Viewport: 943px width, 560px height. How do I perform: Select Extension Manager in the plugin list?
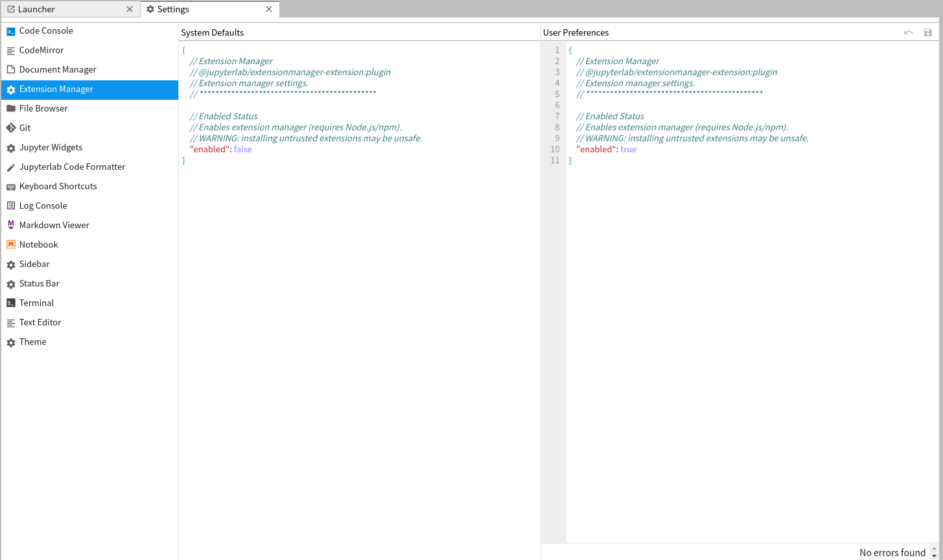[x=89, y=89]
